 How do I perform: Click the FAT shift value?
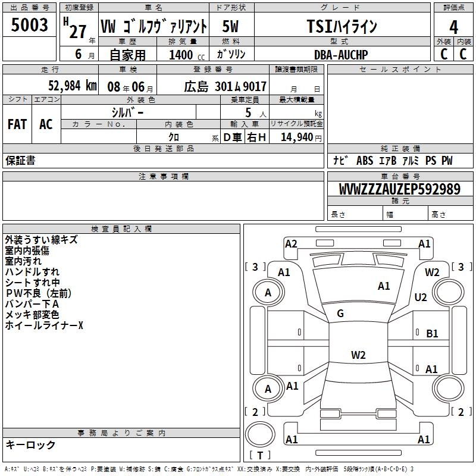point(17,124)
